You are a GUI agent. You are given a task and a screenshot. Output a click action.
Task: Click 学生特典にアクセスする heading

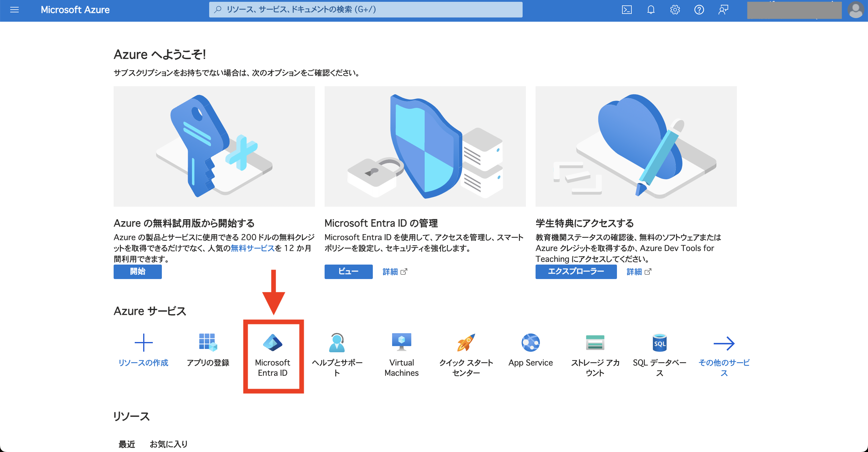585,223
